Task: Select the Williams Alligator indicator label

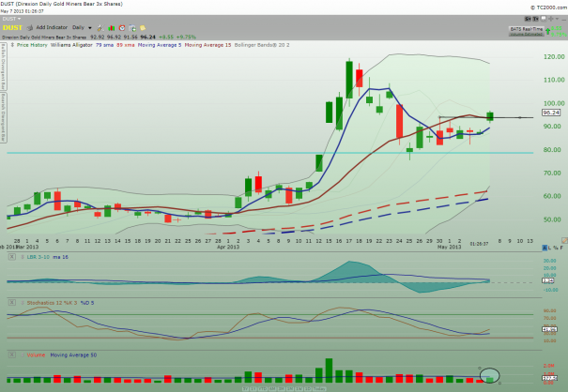Action: (x=71, y=45)
